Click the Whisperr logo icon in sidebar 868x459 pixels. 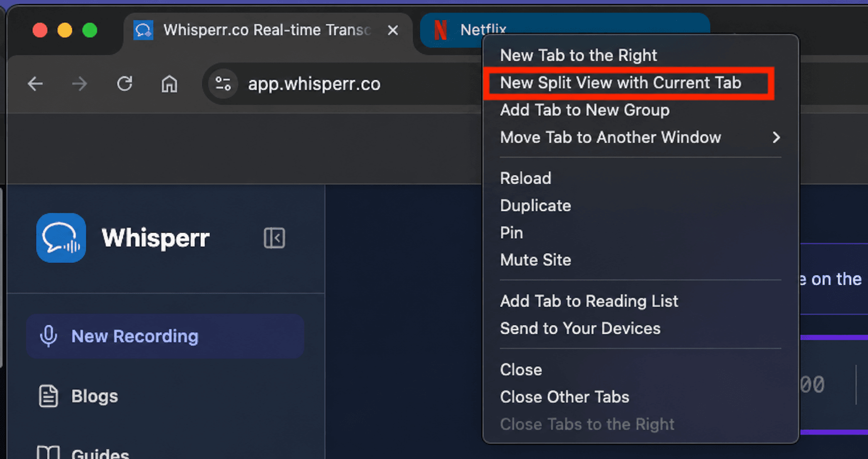[x=61, y=238]
